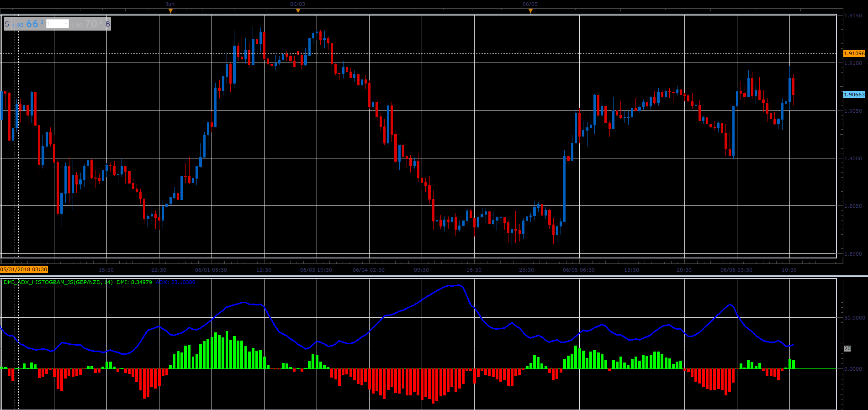Click the 20 level marker on indicator axis

coord(847,348)
